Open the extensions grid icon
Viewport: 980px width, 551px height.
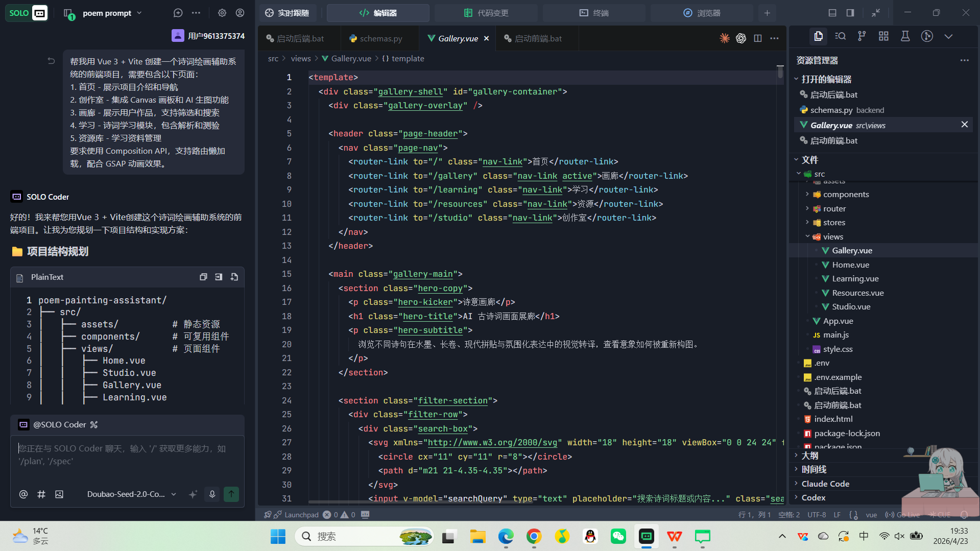[x=883, y=36]
